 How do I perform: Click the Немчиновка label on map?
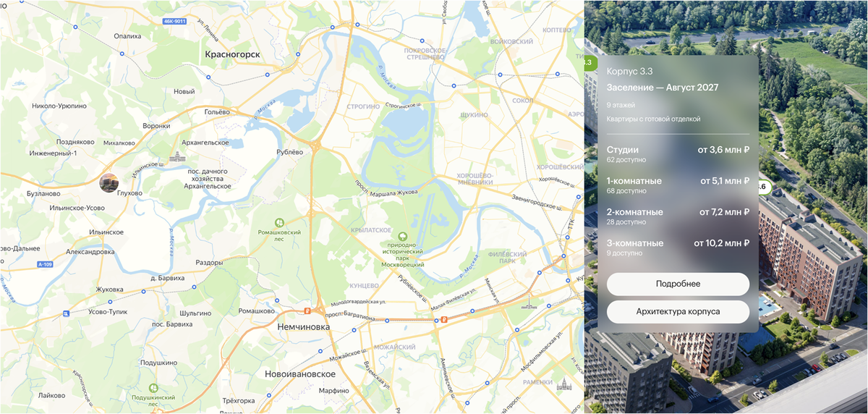pyautogui.click(x=303, y=327)
